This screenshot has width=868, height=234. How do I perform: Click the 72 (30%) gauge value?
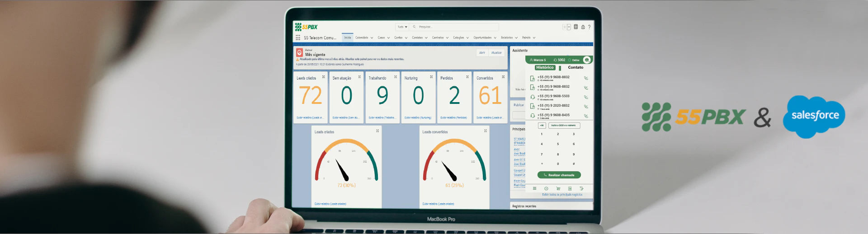pyautogui.click(x=346, y=185)
